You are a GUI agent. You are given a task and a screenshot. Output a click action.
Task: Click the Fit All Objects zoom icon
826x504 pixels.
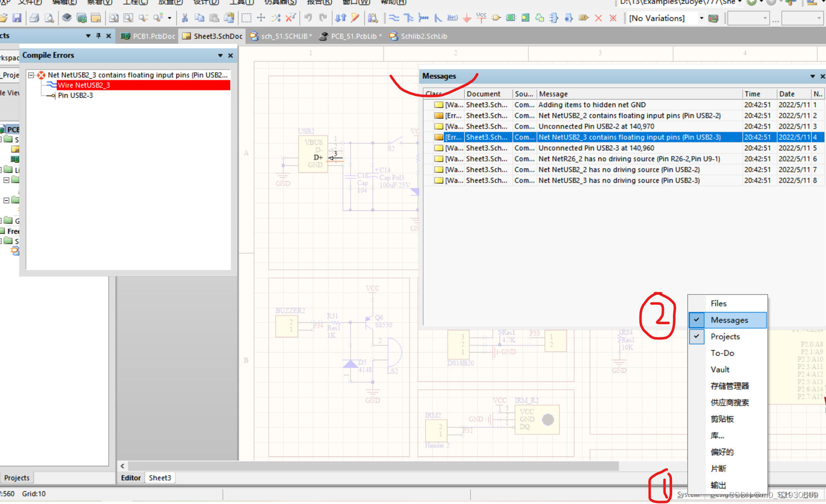pyautogui.click(x=114, y=18)
